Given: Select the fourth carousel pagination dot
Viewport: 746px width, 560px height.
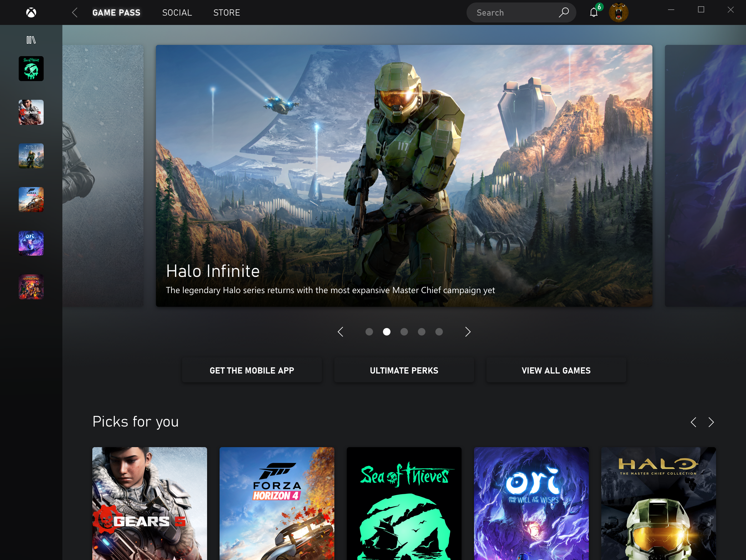Looking at the screenshot, I should [x=422, y=332].
